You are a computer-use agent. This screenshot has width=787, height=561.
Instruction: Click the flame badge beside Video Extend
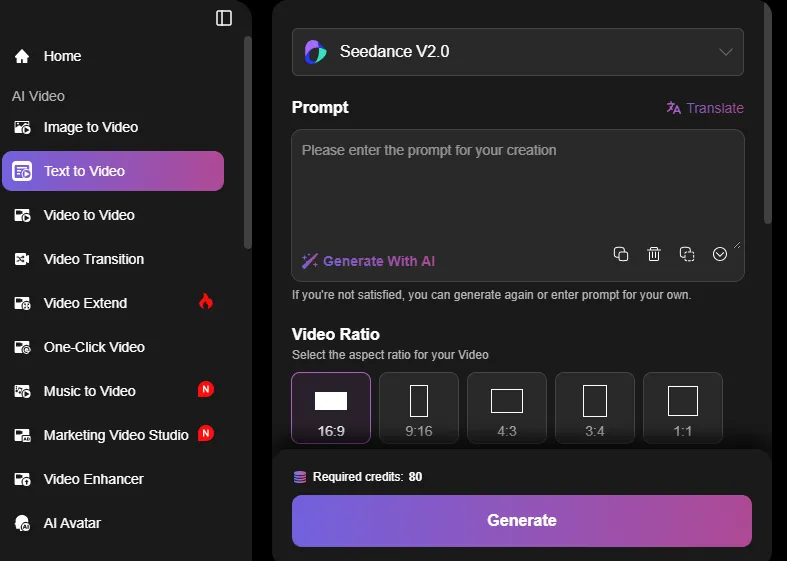[206, 301]
